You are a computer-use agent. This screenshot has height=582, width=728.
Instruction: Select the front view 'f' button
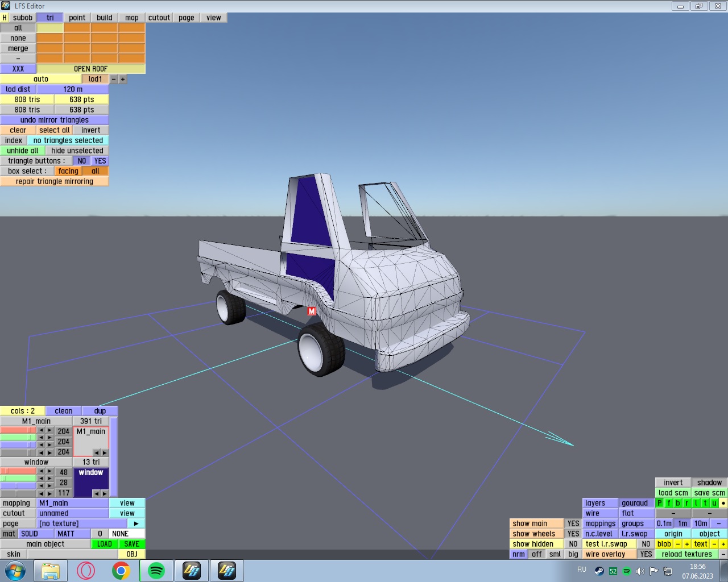point(669,503)
